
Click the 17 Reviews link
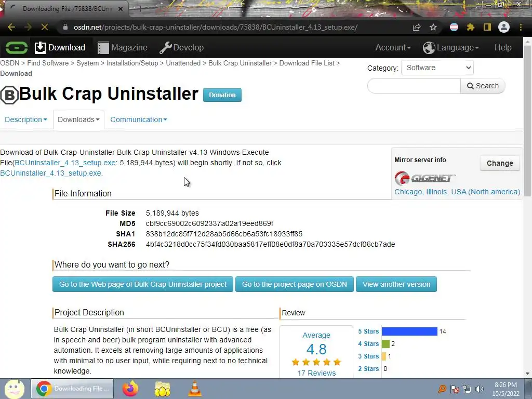tap(316, 373)
